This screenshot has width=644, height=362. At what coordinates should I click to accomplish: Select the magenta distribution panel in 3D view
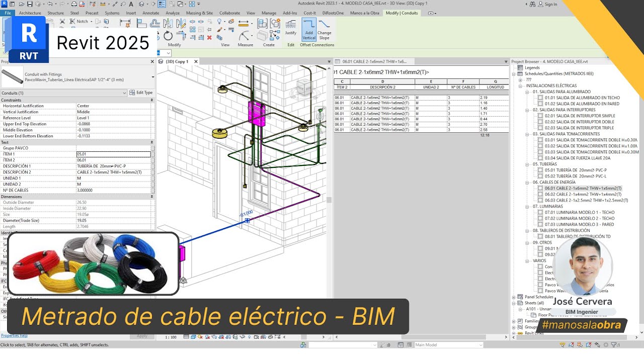pos(256,114)
